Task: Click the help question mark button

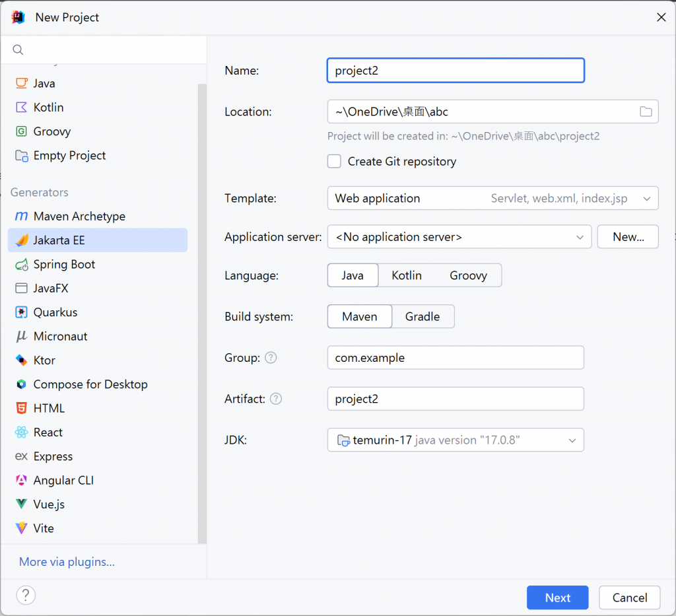Action: tap(26, 596)
